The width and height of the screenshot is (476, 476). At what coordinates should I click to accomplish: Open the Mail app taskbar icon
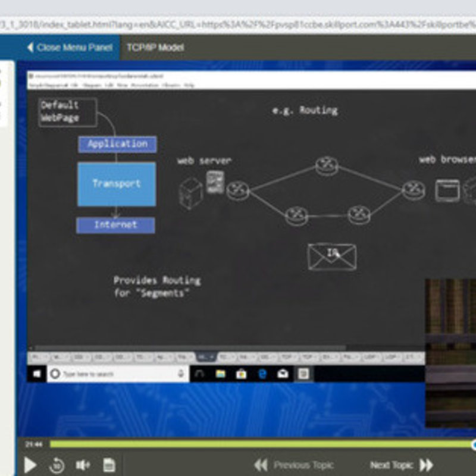pos(283,374)
